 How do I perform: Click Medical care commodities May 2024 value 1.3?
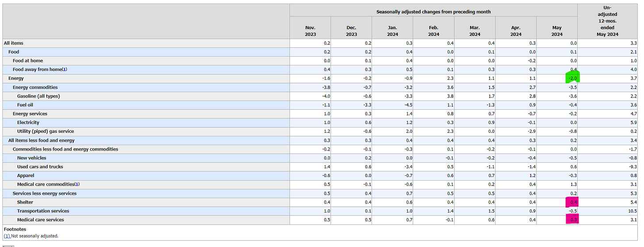[574, 185]
